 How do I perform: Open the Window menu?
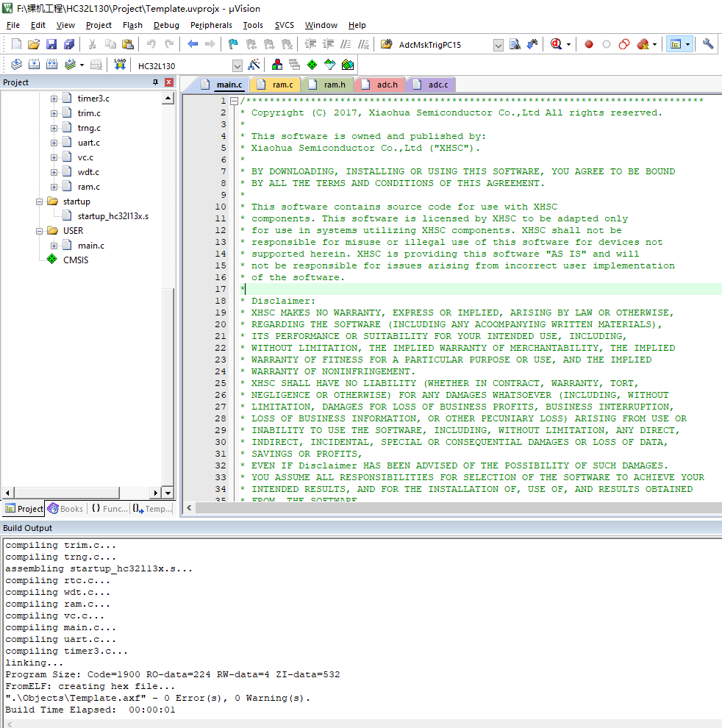coord(321,25)
